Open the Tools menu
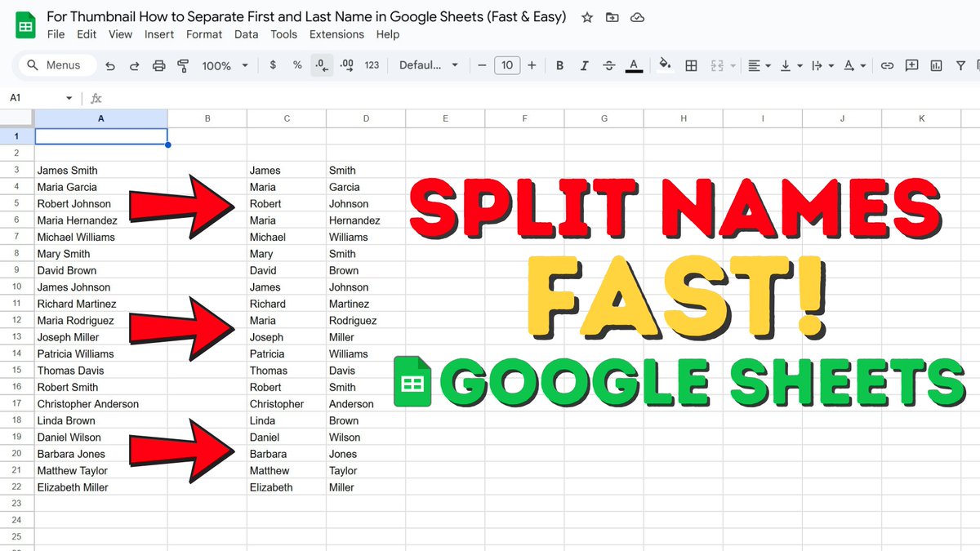Viewport: 980px width, 551px height. tap(284, 34)
